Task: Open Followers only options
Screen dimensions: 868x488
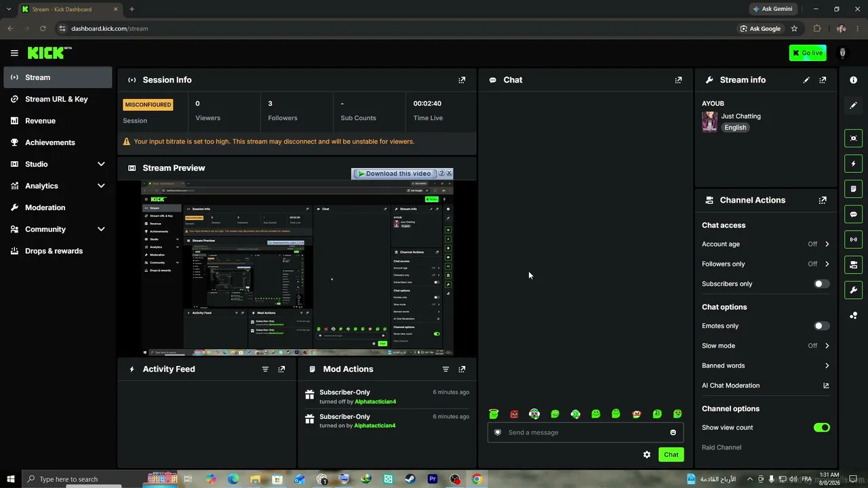Action: [x=766, y=264]
